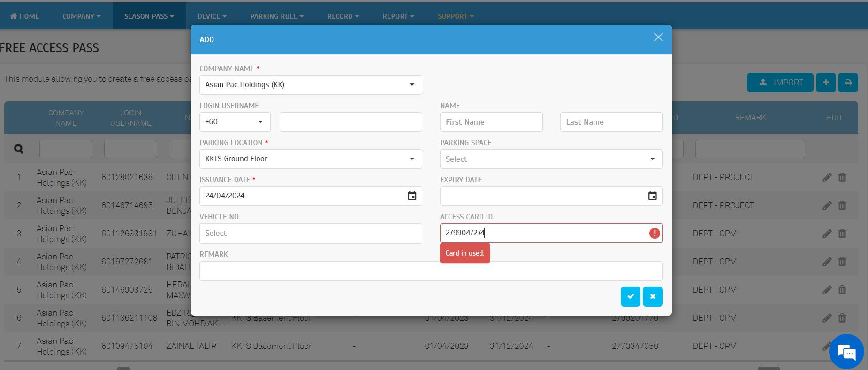Open the Expiry Date calendar picker

pos(652,196)
